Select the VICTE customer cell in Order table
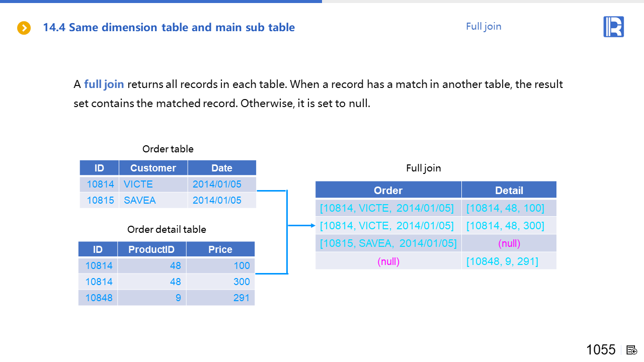The width and height of the screenshot is (644, 362). (x=138, y=184)
